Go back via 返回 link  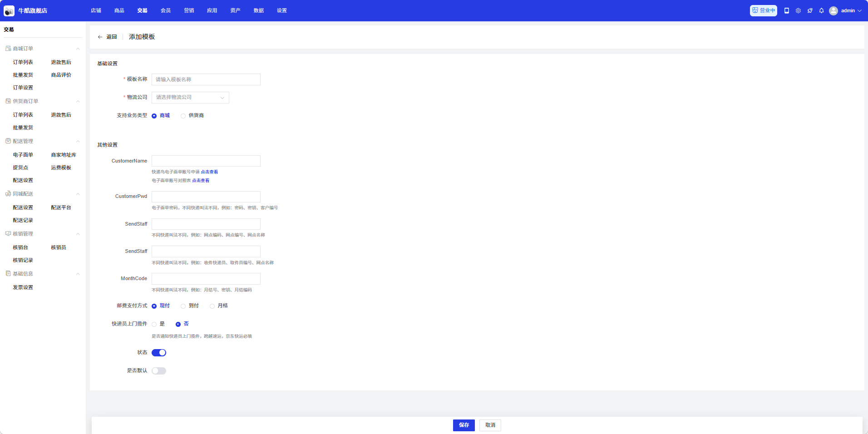(112, 37)
